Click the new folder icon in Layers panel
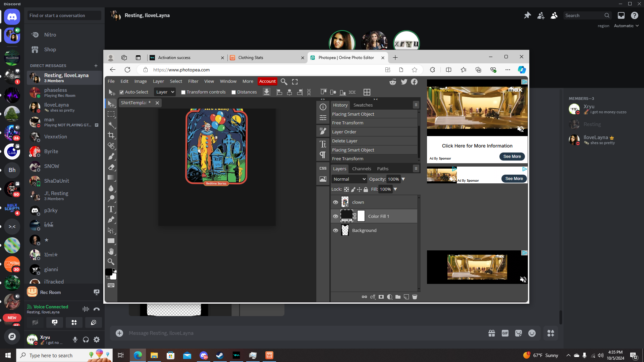The width and height of the screenshot is (644, 362). 398,297
